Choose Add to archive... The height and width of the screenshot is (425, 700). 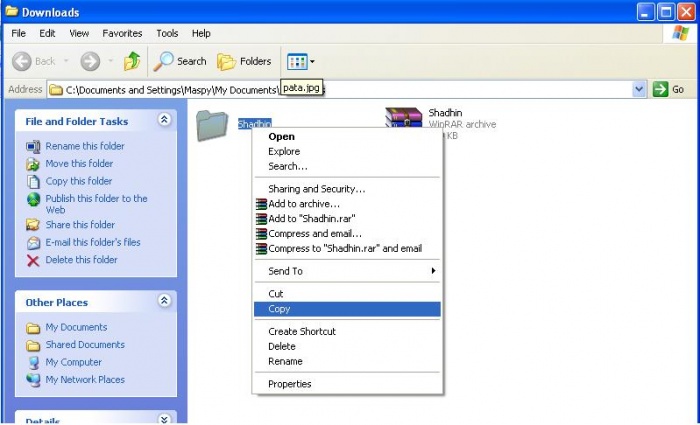click(347, 204)
